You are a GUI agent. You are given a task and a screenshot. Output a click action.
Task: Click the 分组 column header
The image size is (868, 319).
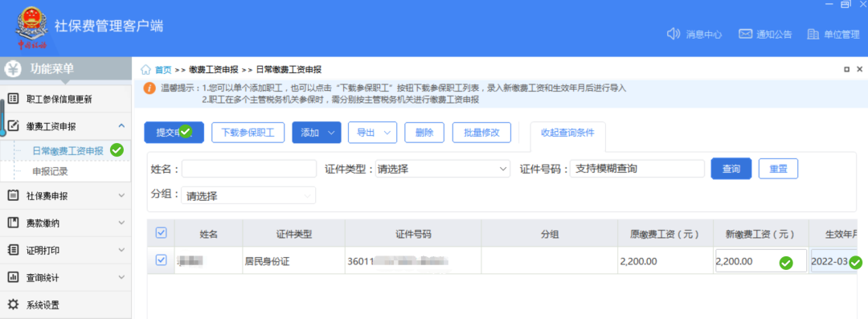click(550, 233)
